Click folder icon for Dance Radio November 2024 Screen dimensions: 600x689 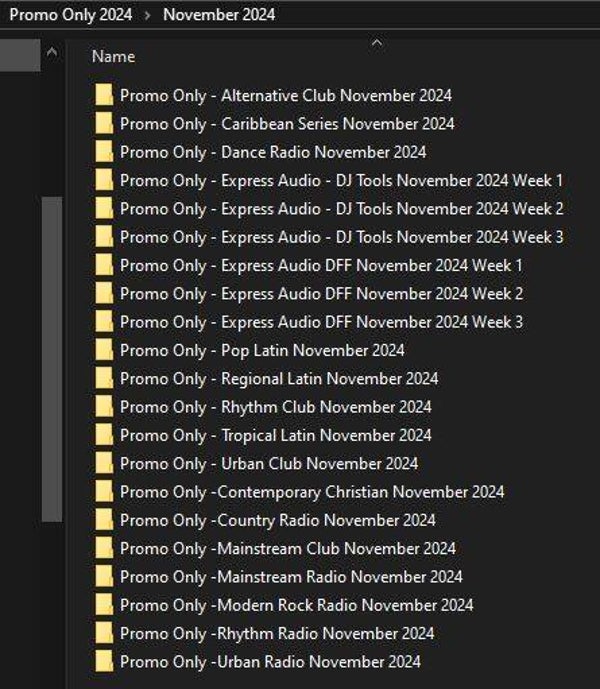[104, 152]
